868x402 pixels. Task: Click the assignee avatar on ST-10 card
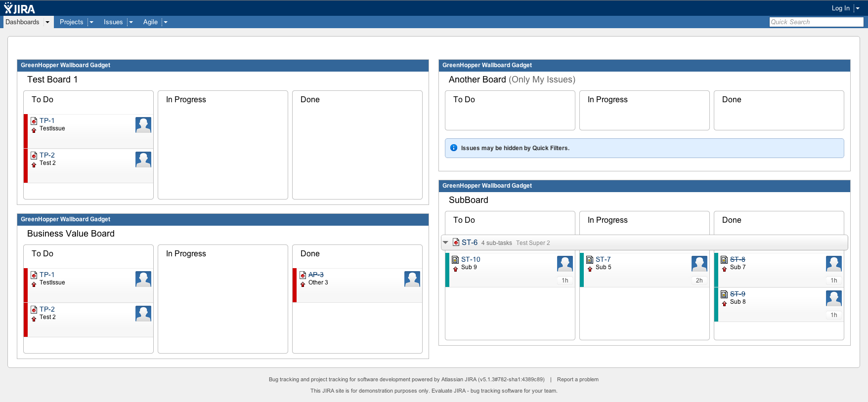click(x=564, y=264)
